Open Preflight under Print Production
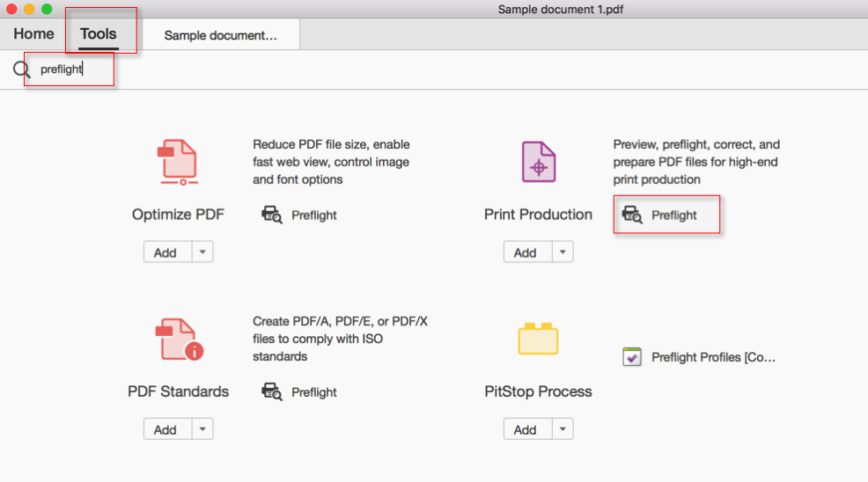The image size is (868, 482). point(666,215)
